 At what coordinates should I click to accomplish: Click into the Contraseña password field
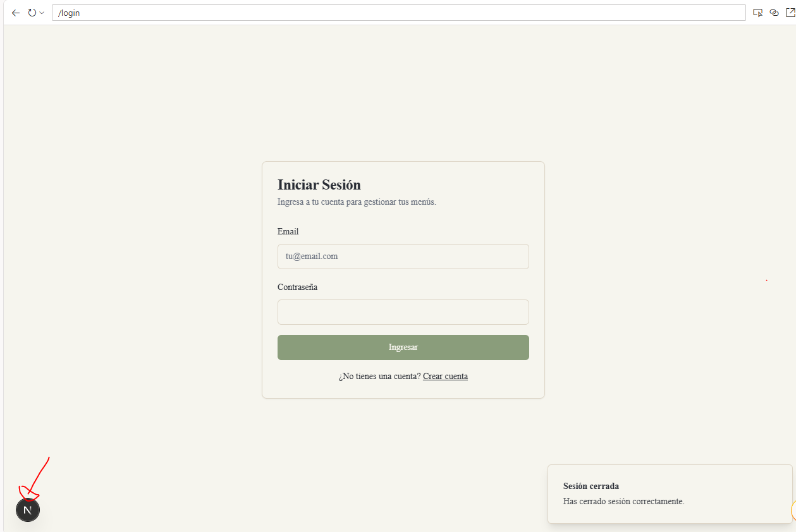(403, 312)
